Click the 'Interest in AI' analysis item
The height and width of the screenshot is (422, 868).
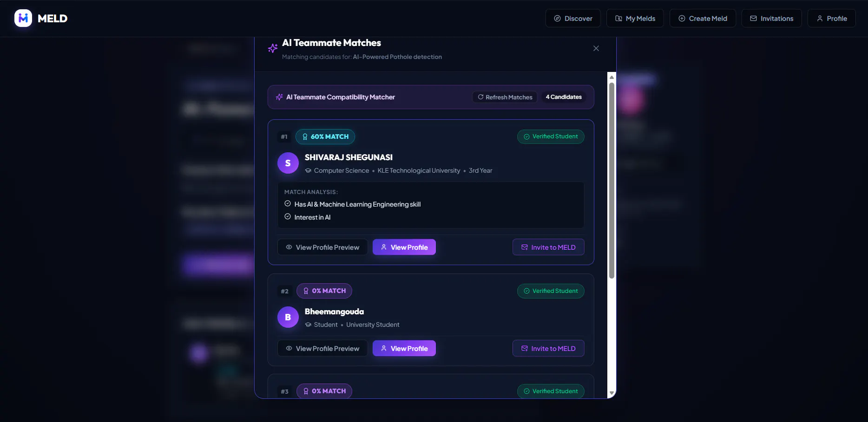pos(312,217)
